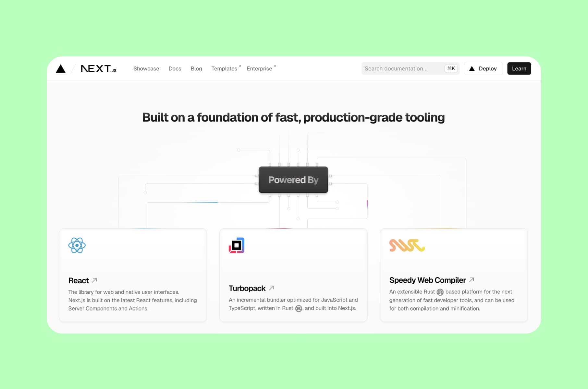588x389 pixels.
Task: Open Enterprise external nav link
Action: [261, 68]
